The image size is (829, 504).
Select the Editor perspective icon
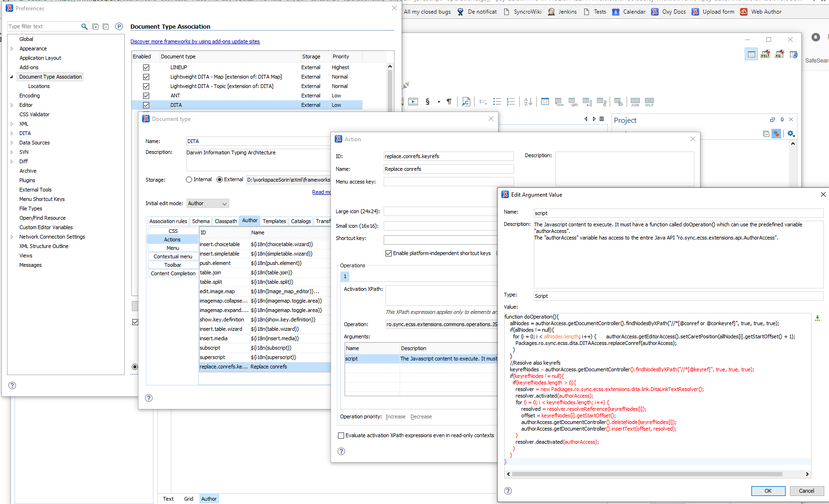click(x=751, y=54)
